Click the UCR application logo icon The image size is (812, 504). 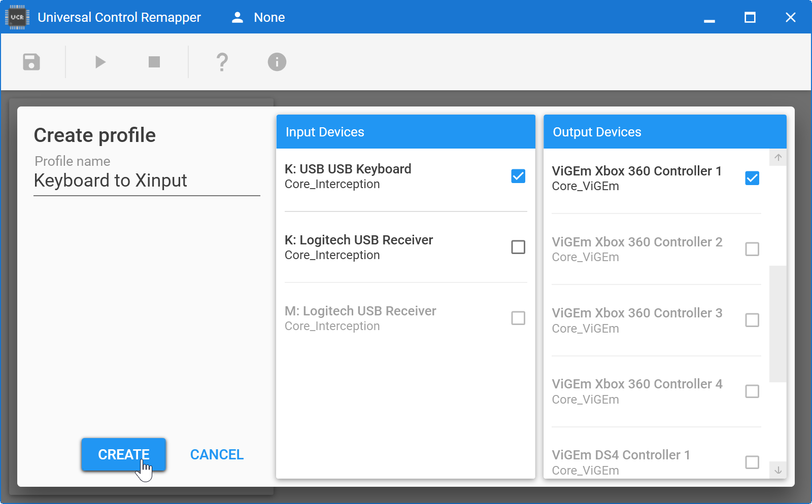click(x=17, y=17)
